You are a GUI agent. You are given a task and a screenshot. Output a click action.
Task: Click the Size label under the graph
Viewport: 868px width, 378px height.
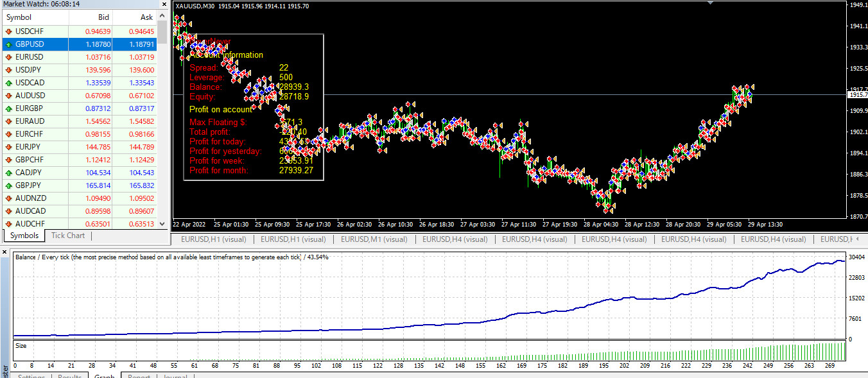click(x=21, y=345)
